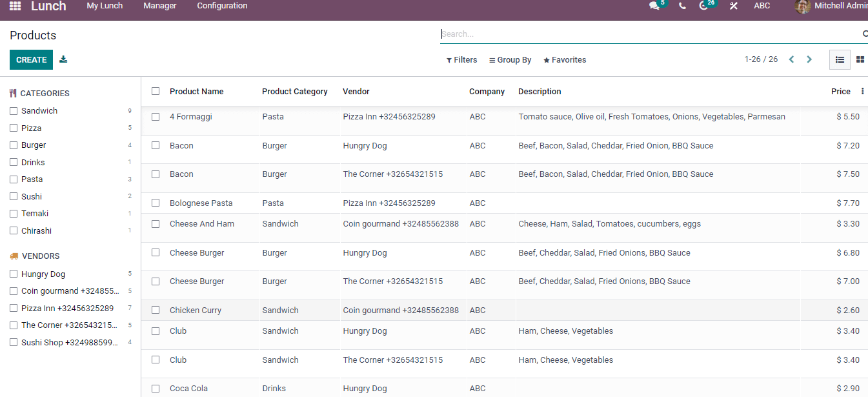The width and height of the screenshot is (868, 397).
Task: Click the import records download icon
Action: click(x=63, y=59)
